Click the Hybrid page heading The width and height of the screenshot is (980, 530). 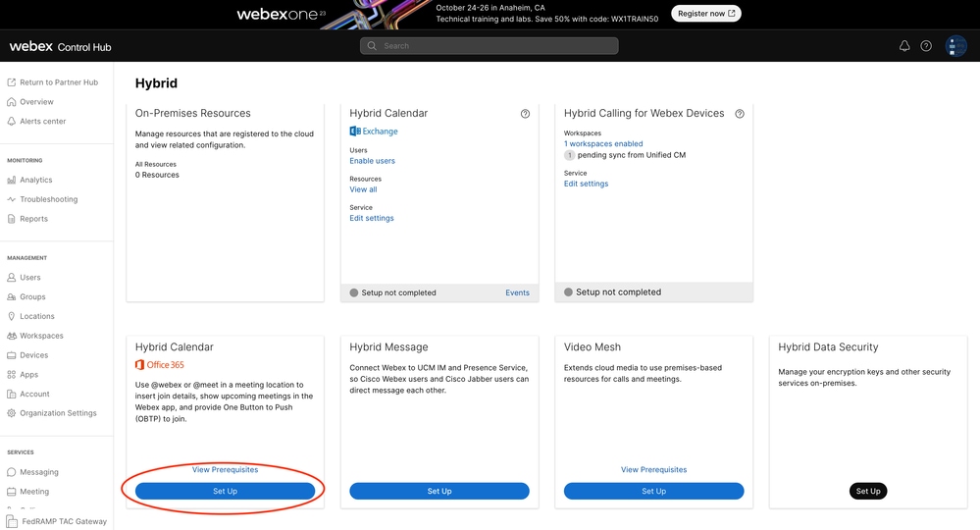pyautogui.click(x=156, y=83)
